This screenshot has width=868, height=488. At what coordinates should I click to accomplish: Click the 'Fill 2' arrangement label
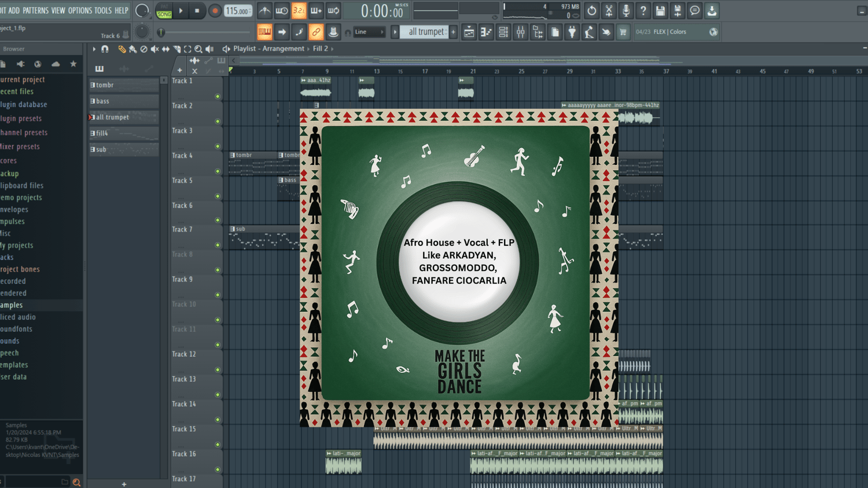[321, 49]
